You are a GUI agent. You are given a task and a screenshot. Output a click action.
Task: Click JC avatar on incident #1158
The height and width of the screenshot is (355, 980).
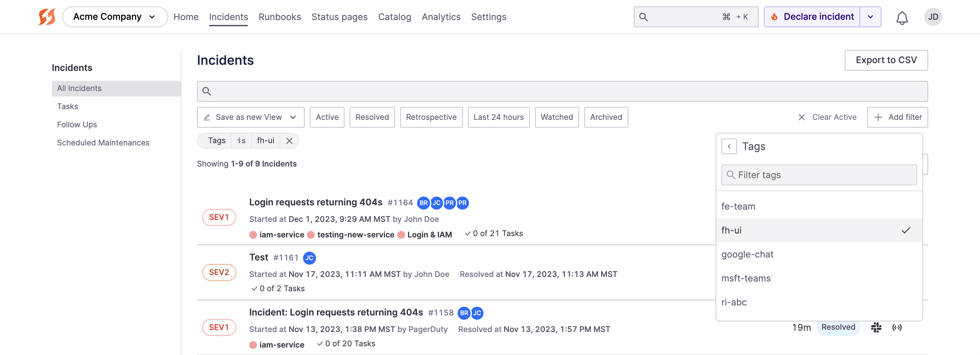(x=477, y=313)
